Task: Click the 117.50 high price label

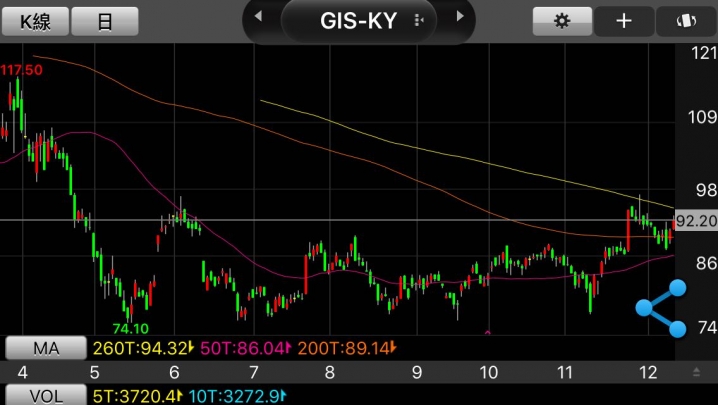Action: pyautogui.click(x=22, y=70)
